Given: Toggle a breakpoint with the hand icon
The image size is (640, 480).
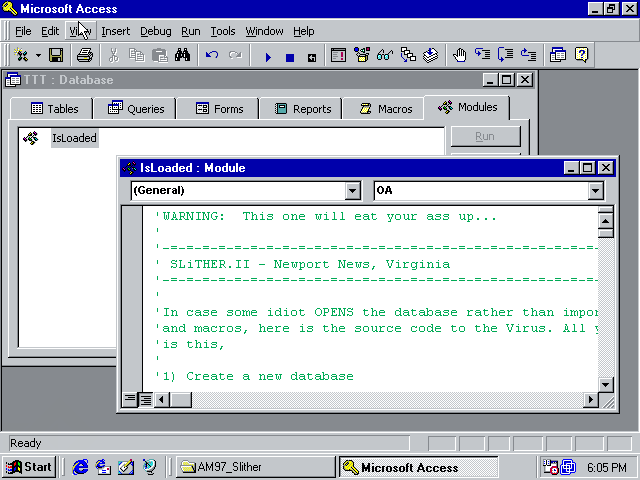Looking at the screenshot, I should tap(460, 55).
